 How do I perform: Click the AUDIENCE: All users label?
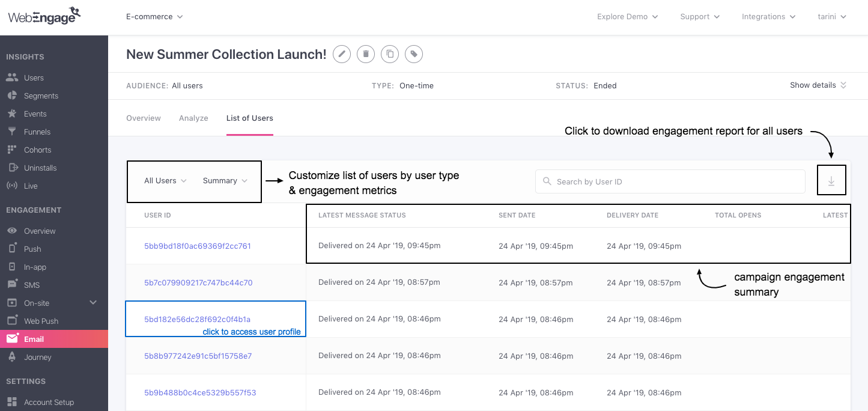coord(165,86)
